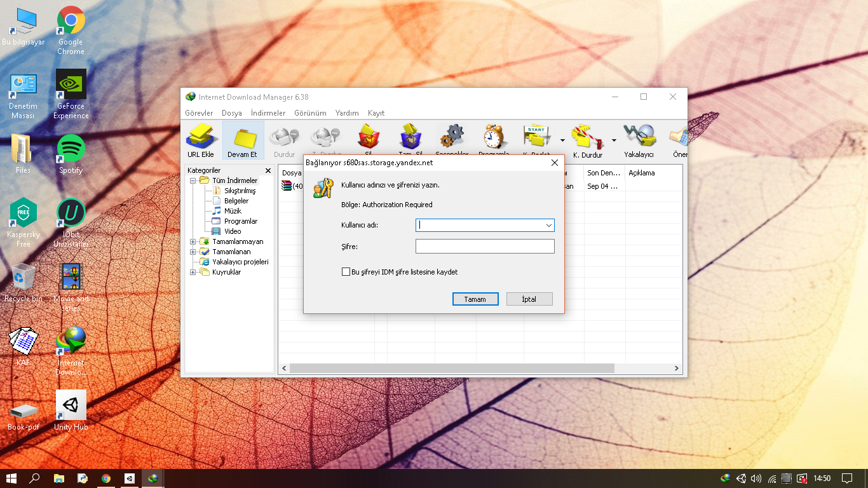
Task: Click the K. Durdur toolbar icon
Action: click(588, 140)
